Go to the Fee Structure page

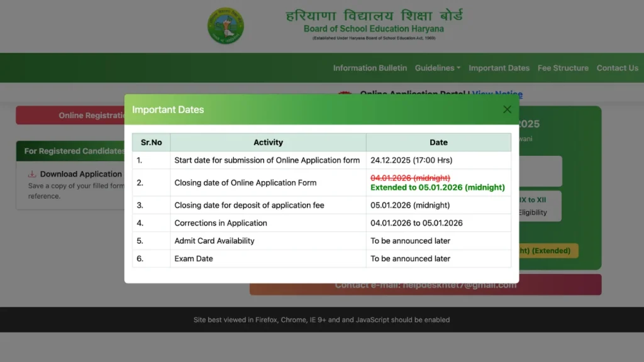[563, 68]
